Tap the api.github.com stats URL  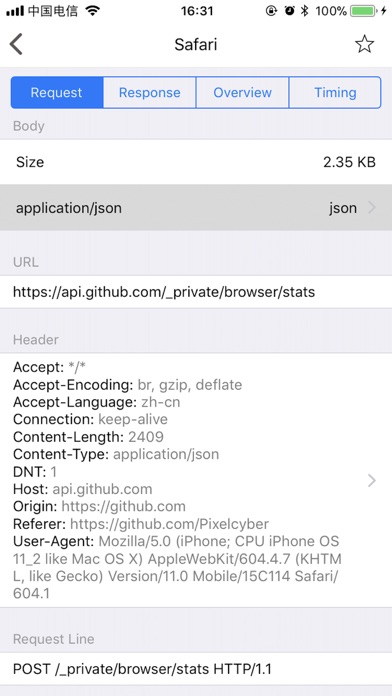164,292
